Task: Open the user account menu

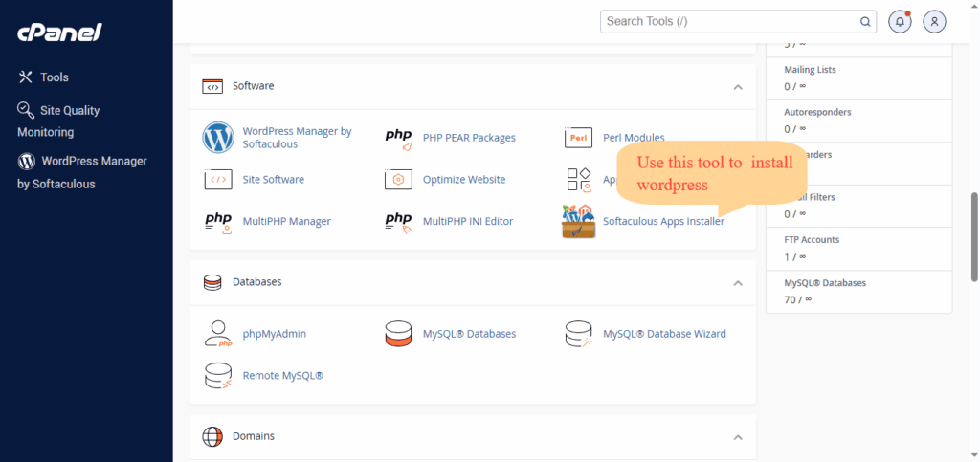Action: [x=934, y=21]
